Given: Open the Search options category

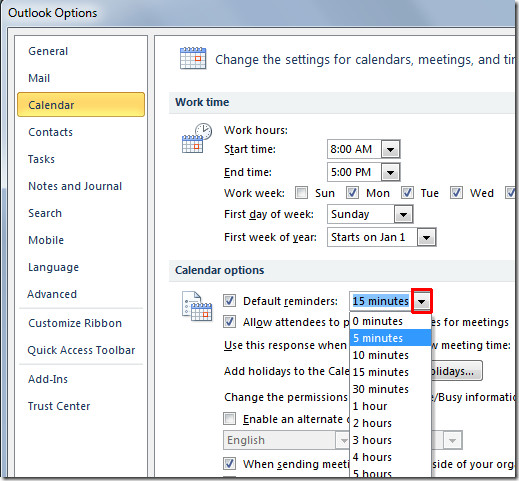Looking at the screenshot, I should (x=45, y=213).
